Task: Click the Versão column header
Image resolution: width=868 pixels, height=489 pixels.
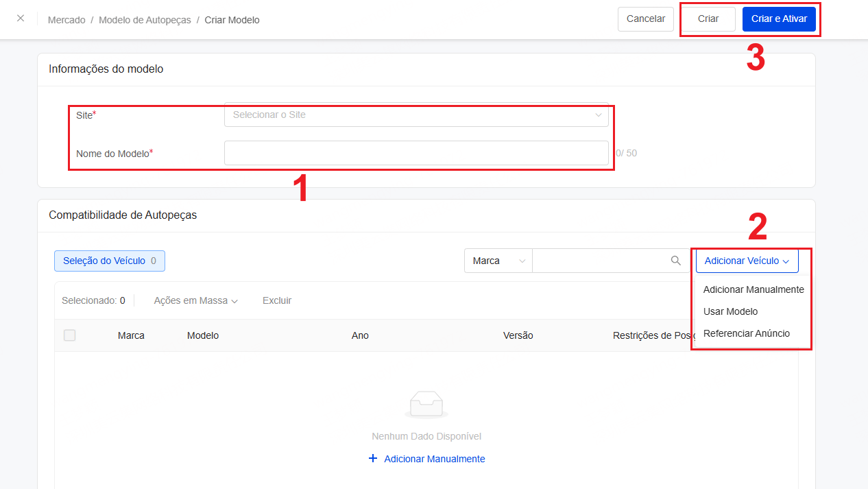Action: pos(518,335)
